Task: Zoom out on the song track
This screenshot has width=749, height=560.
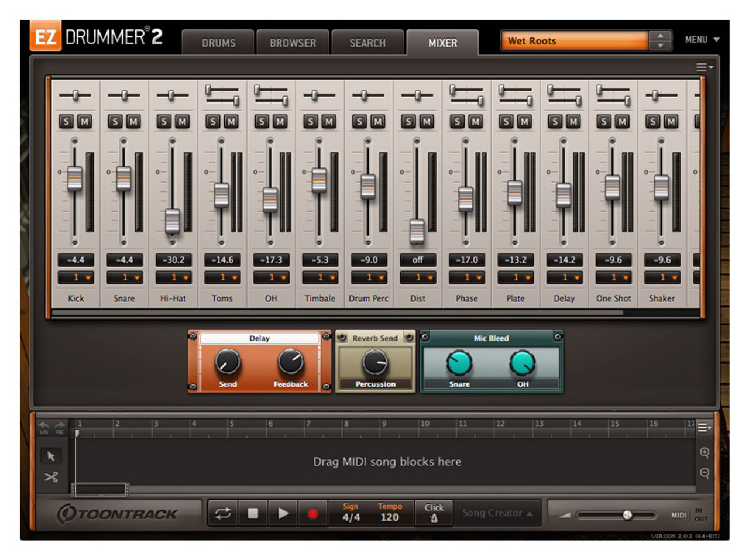Action: click(x=705, y=473)
